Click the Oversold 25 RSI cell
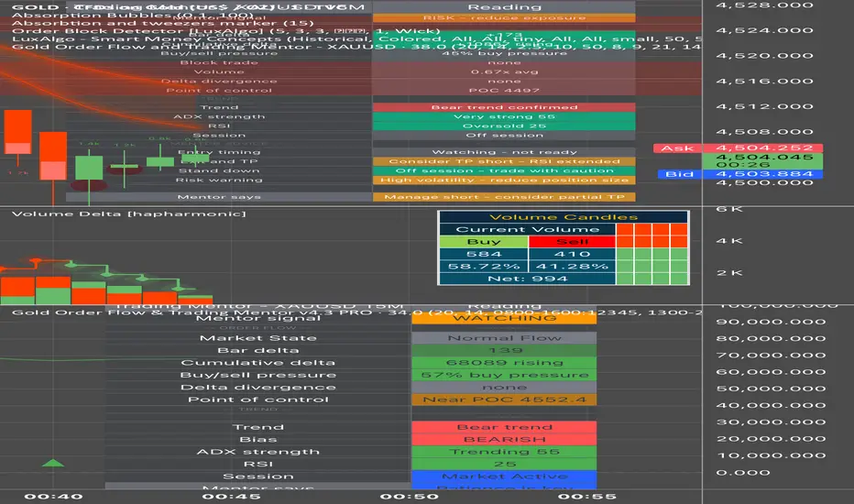854x504 pixels. [504, 126]
